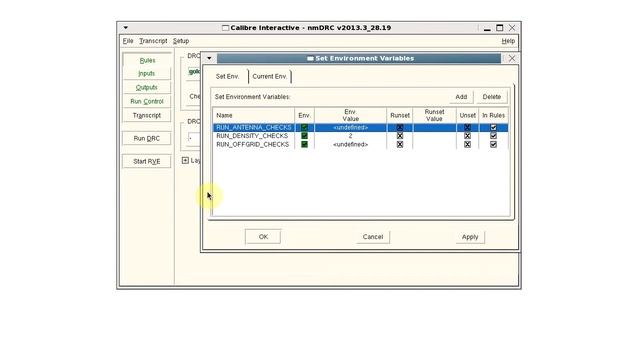Screen dimensions: 640x360
Task: Confirm the dialog with OK
Action: point(263,237)
